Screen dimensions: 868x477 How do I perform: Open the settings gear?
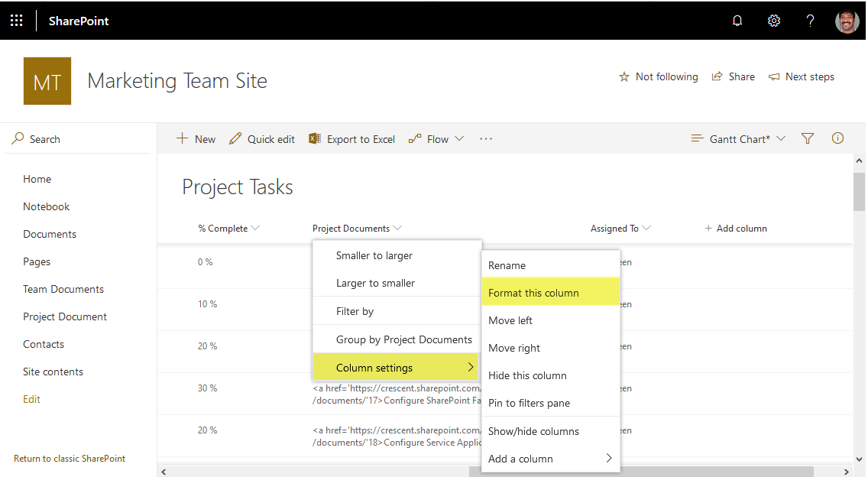click(x=773, y=20)
